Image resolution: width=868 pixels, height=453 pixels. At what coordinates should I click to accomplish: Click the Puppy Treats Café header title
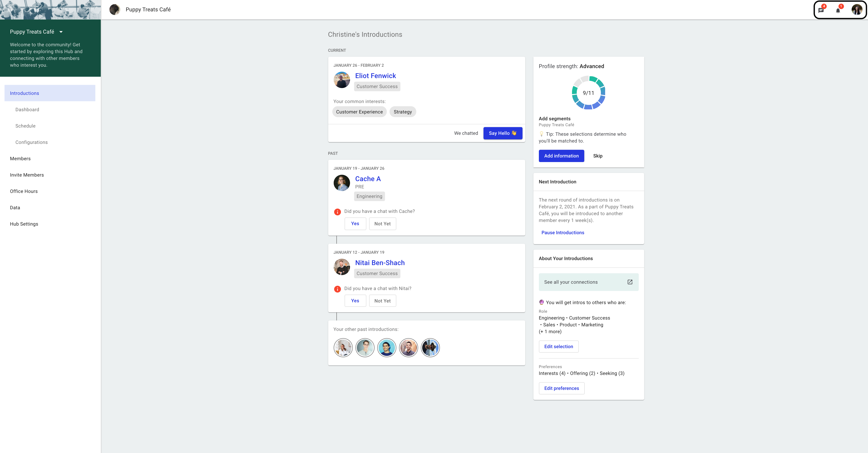(x=148, y=10)
